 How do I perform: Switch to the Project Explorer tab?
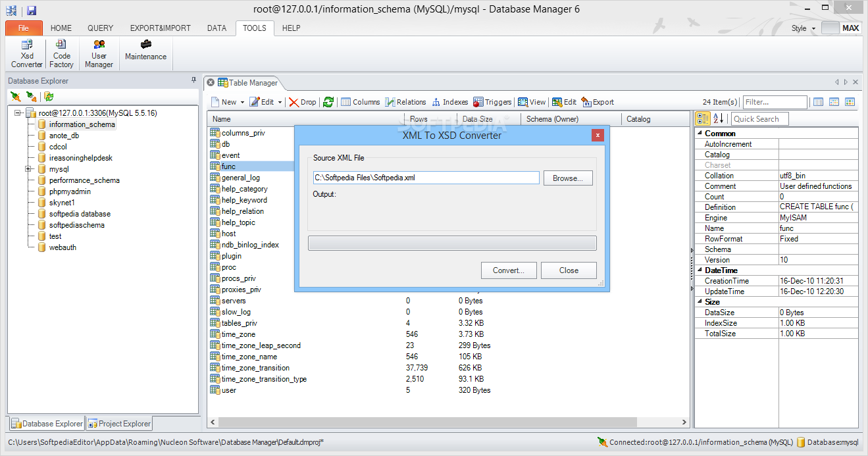pos(119,424)
